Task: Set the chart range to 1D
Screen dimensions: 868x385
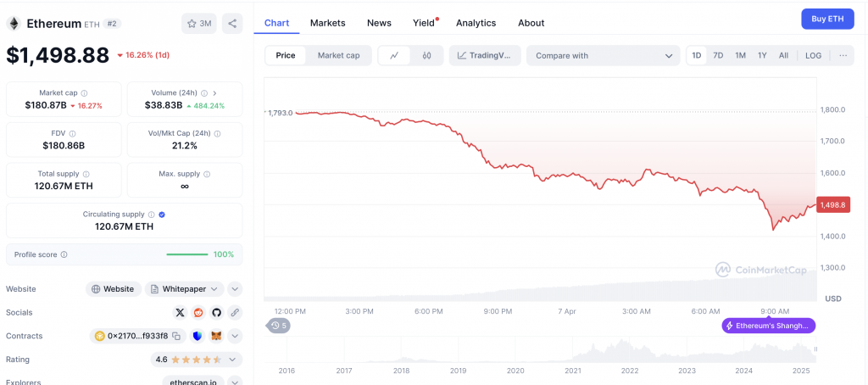Action: coord(697,55)
